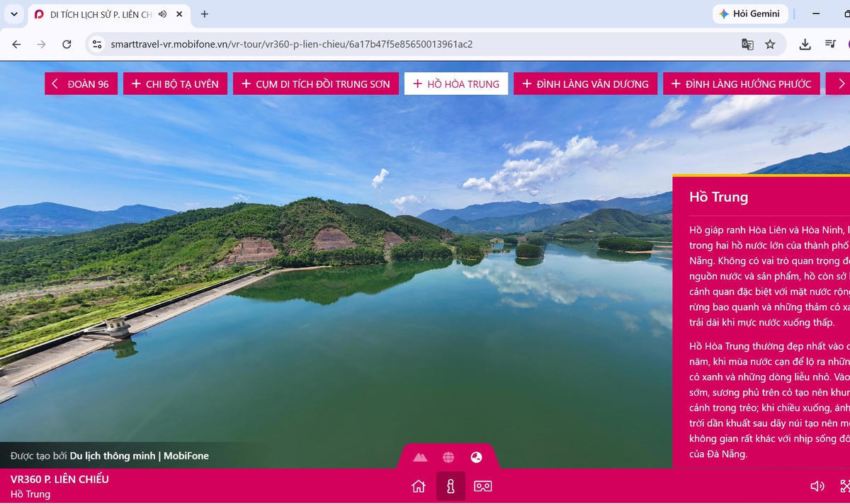
Task: Open the browser downloads
Action: coord(805,44)
